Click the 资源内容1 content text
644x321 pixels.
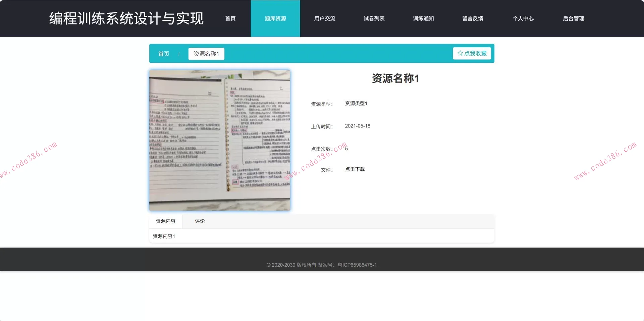(x=163, y=236)
